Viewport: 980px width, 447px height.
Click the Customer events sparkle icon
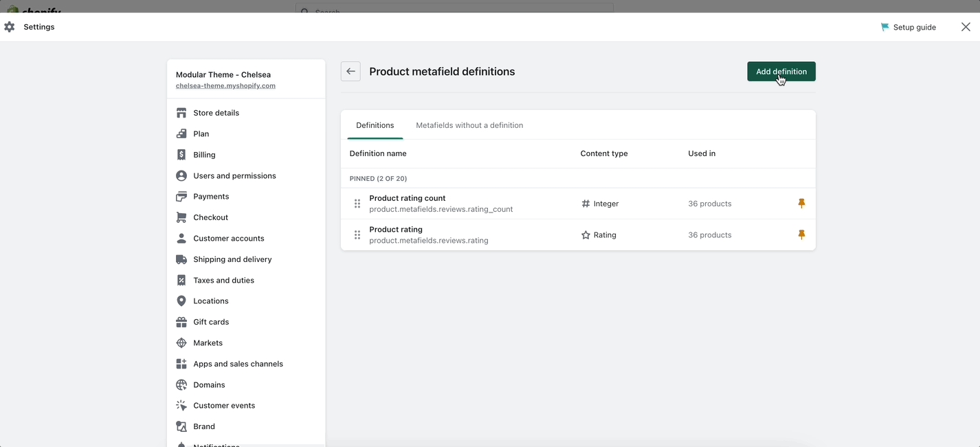click(181, 406)
